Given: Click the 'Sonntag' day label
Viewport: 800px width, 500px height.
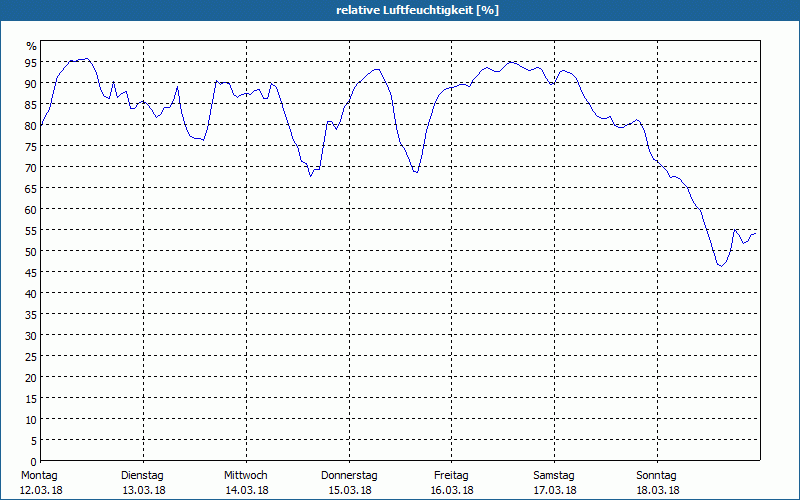Looking at the screenshot, I should [657, 475].
